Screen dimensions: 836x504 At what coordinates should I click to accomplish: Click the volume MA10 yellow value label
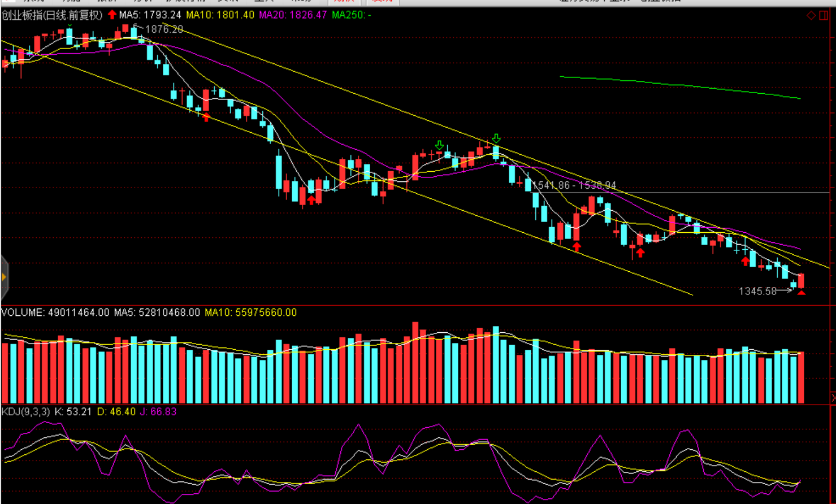coord(250,312)
